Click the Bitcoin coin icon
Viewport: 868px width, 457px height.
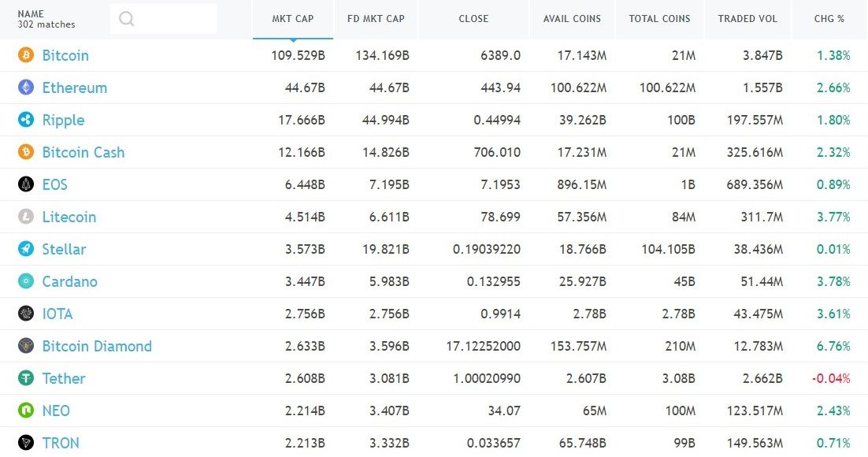(26, 55)
